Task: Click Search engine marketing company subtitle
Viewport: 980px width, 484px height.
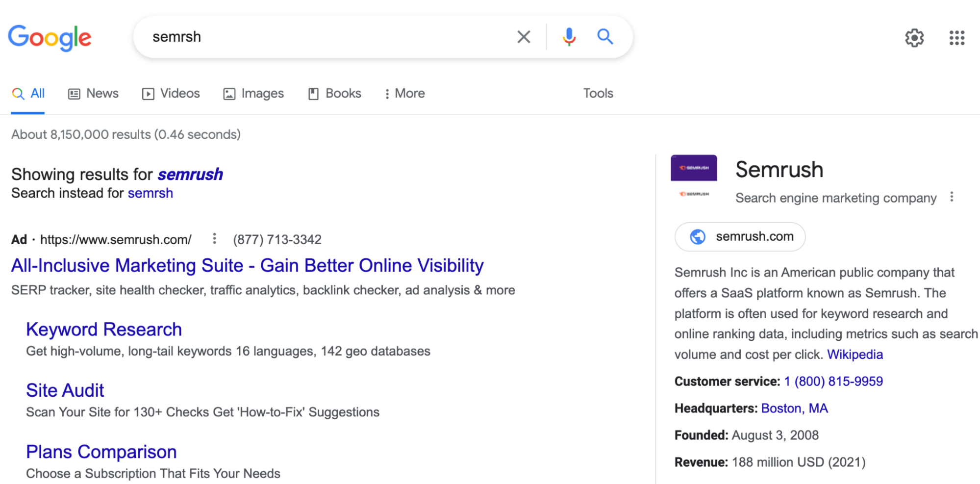Action: [836, 198]
